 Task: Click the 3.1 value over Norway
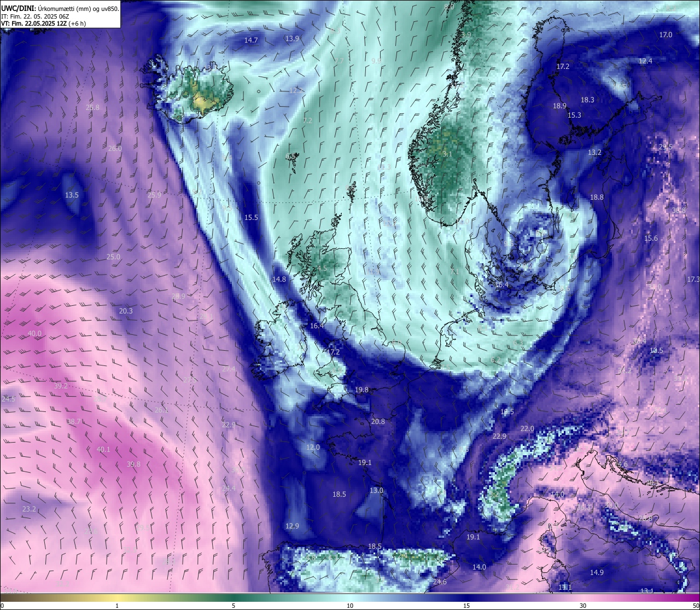click(447, 154)
